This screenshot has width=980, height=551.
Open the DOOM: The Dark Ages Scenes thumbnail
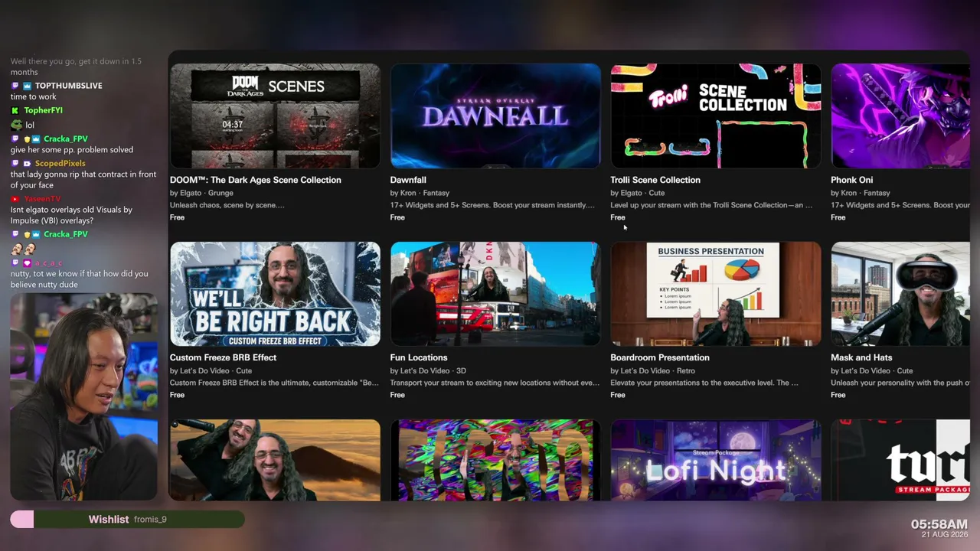(x=275, y=116)
